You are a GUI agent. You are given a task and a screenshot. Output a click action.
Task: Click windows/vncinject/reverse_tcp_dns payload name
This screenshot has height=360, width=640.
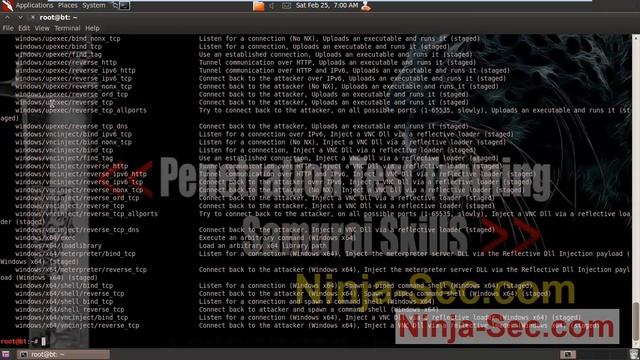(77, 230)
